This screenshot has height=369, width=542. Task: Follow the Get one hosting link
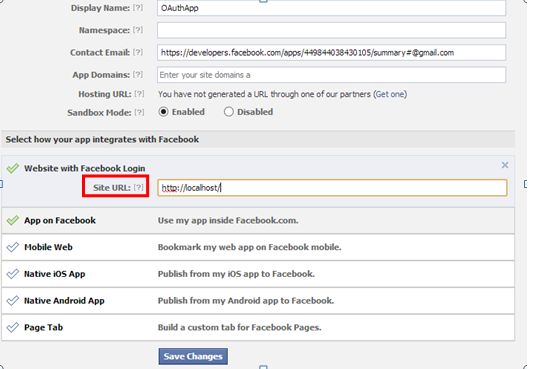(x=390, y=94)
